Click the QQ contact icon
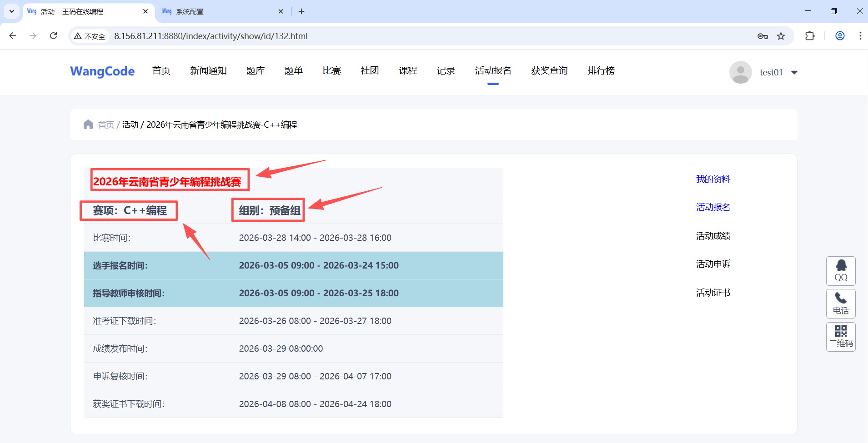This screenshot has width=868, height=443. 841,271
